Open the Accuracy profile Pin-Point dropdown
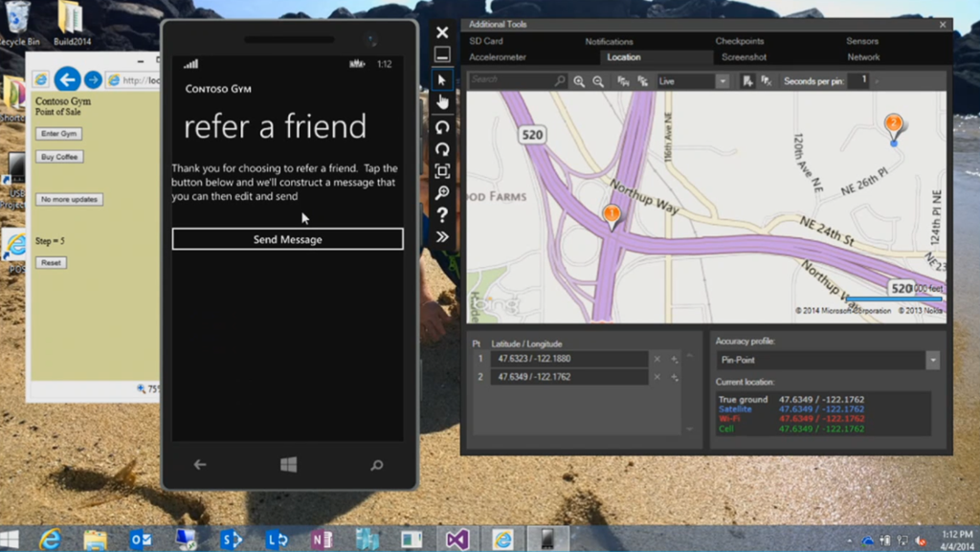Viewport: 980px width, 552px height. click(x=932, y=361)
